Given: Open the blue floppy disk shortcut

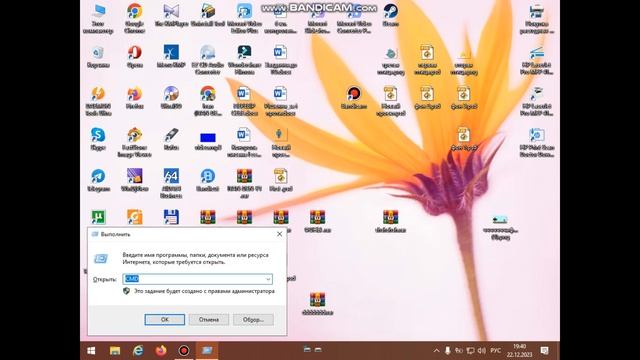Looking at the screenshot, I should [x=171, y=217].
